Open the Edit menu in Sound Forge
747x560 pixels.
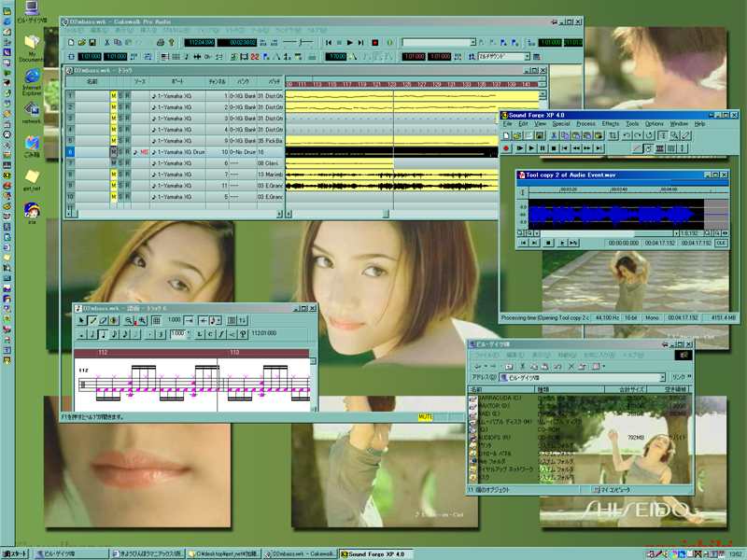click(523, 124)
